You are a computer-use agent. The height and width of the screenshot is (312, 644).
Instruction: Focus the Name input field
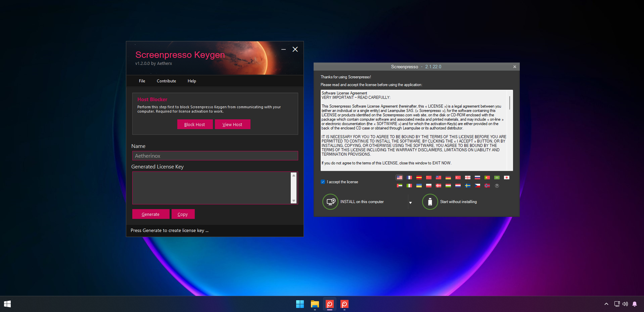coord(215,156)
